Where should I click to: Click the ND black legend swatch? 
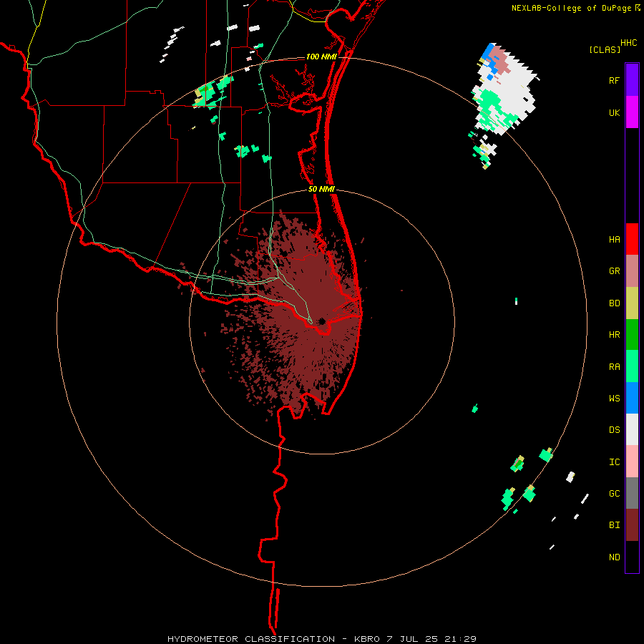(632, 557)
